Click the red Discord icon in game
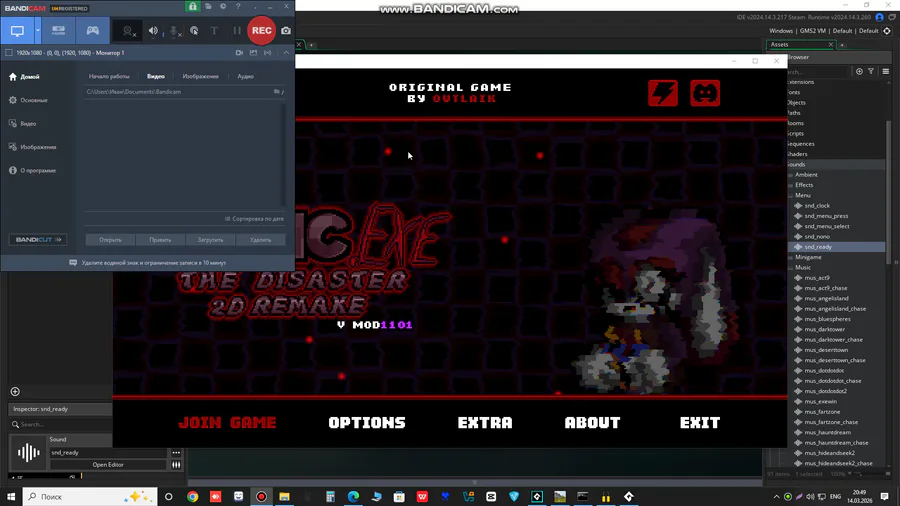 (x=705, y=93)
